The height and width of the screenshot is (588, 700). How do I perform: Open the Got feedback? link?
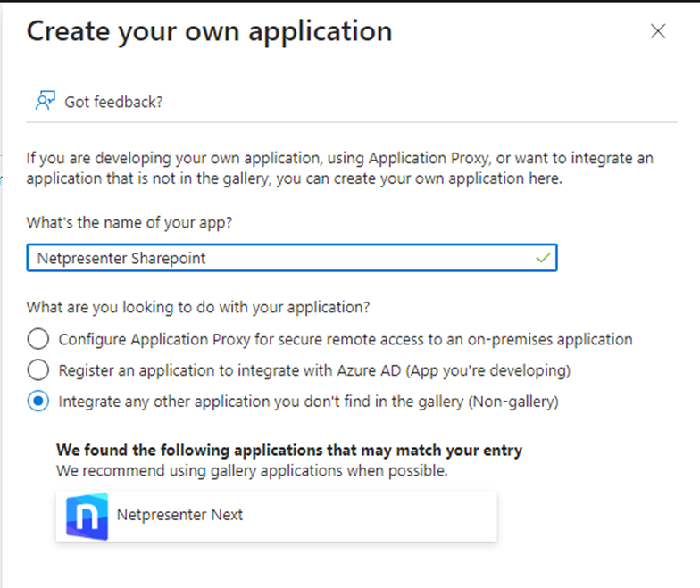tap(113, 102)
